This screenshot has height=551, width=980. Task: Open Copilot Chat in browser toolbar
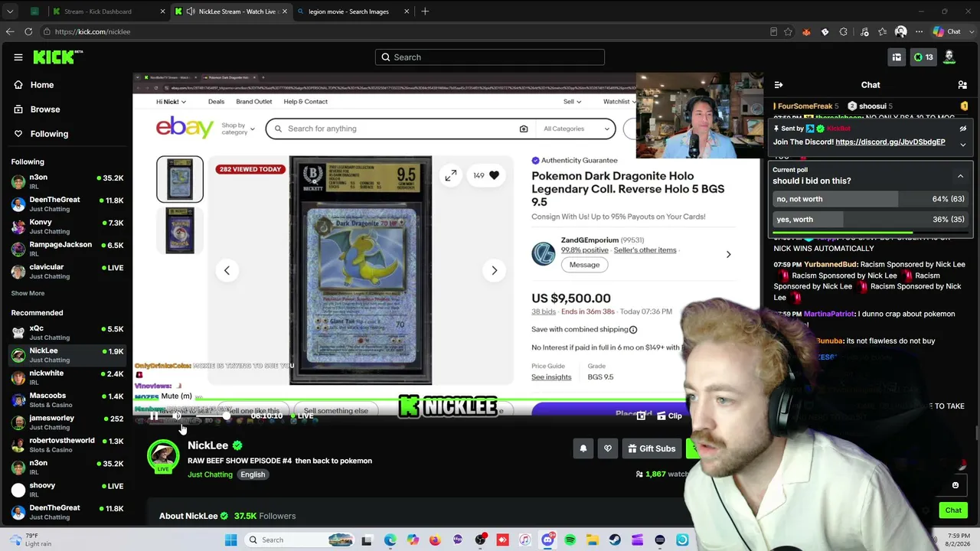coord(948,31)
